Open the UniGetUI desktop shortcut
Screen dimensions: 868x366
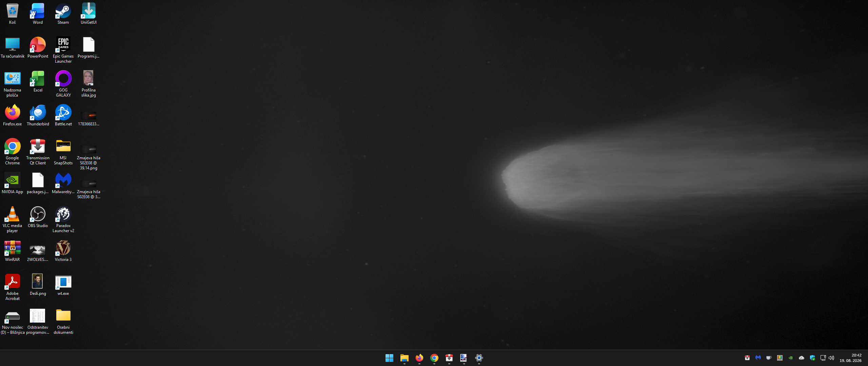coord(88,14)
